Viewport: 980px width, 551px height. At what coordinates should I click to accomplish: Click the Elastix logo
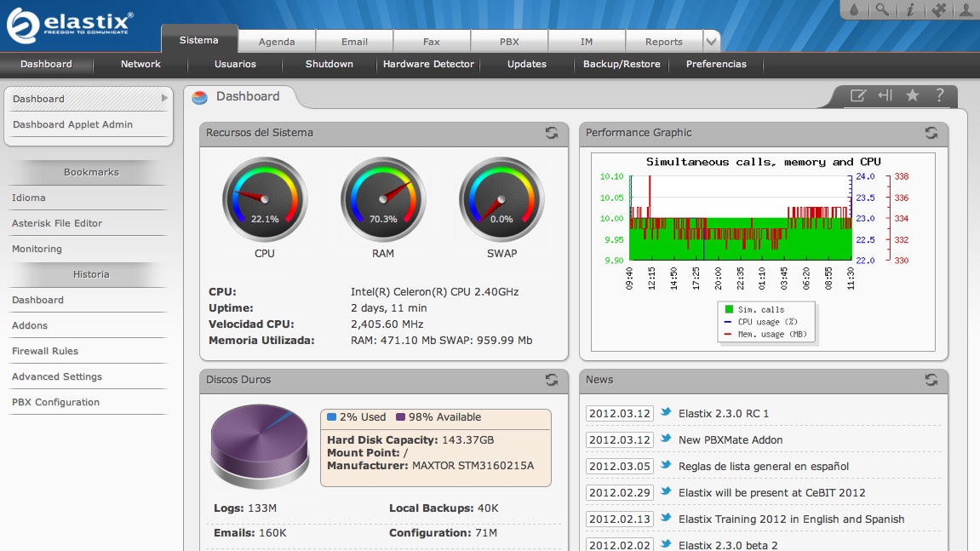click(x=69, y=25)
